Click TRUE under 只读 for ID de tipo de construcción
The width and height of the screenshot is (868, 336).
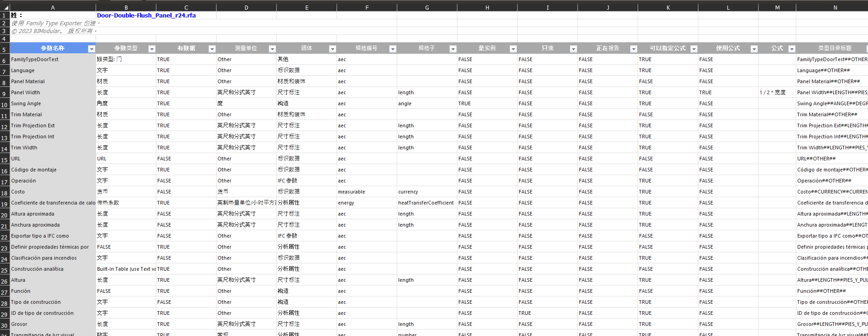point(548,313)
